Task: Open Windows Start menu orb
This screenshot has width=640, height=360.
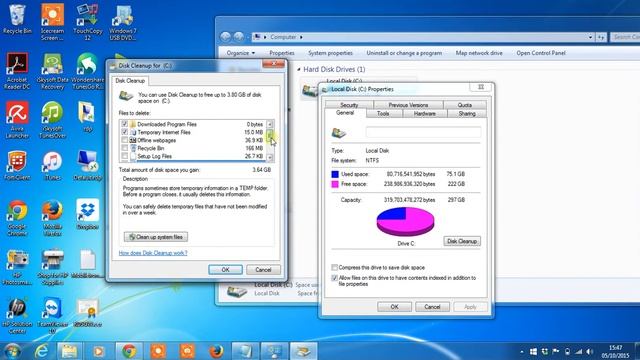Action: coord(12,351)
